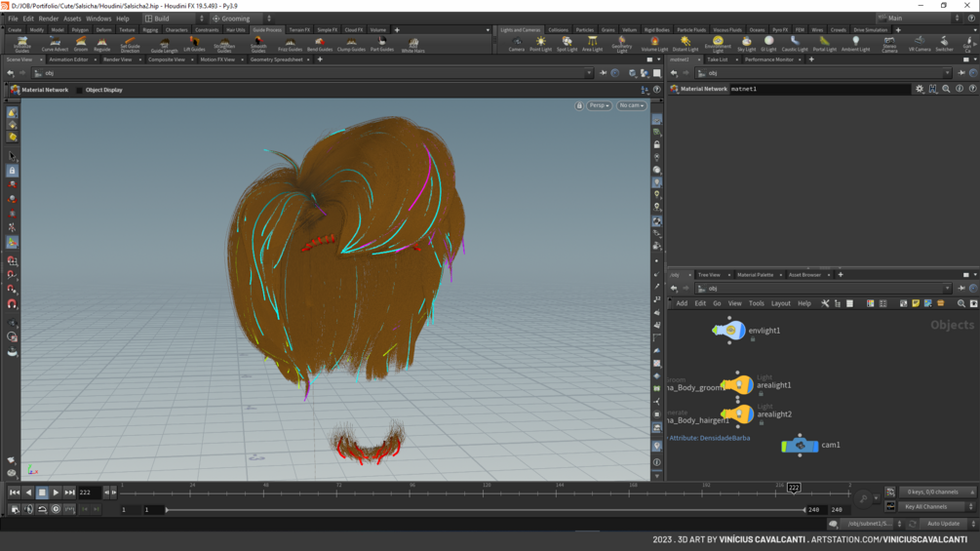
Task: Click the frame 222 timeline marker
Action: pos(793,488)
